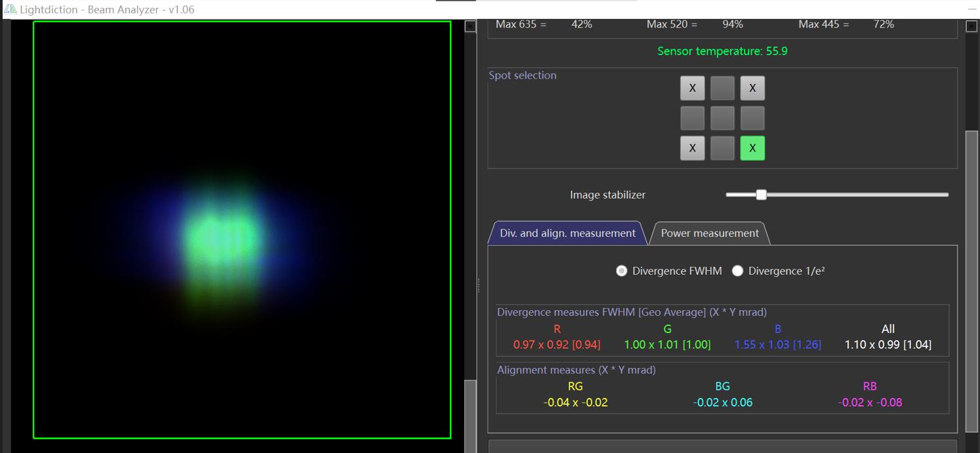Toggle the bottom-left spot selection button

point(692,148)
